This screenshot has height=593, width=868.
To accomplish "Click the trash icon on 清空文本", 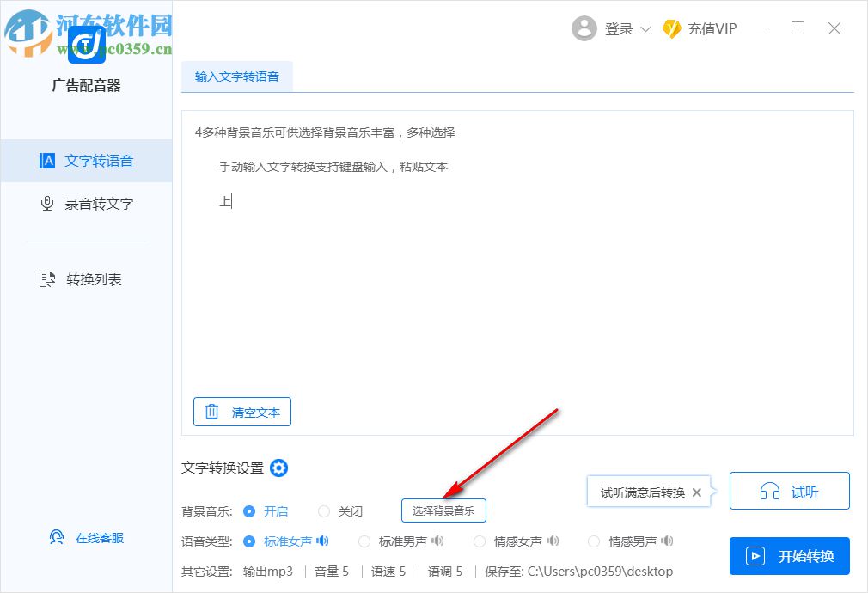I will pyautogui.click(x=211, y=412).
